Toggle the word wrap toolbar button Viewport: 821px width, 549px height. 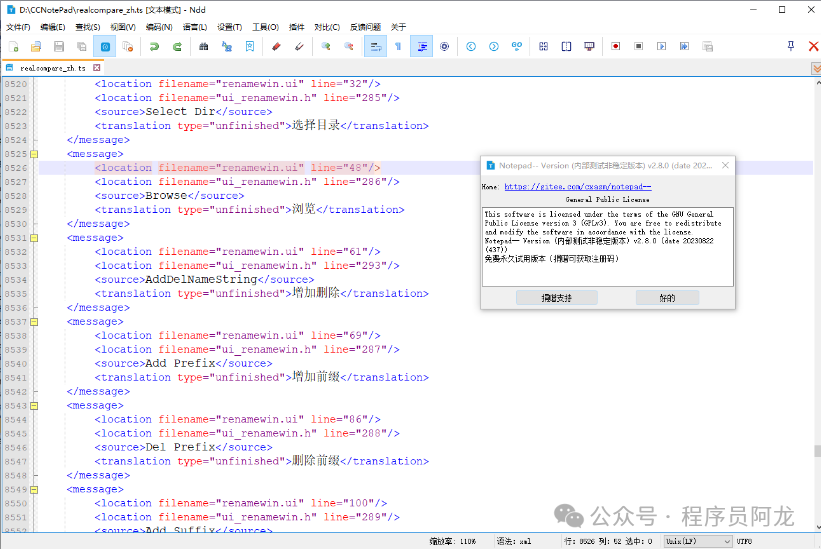coord(375,46)
